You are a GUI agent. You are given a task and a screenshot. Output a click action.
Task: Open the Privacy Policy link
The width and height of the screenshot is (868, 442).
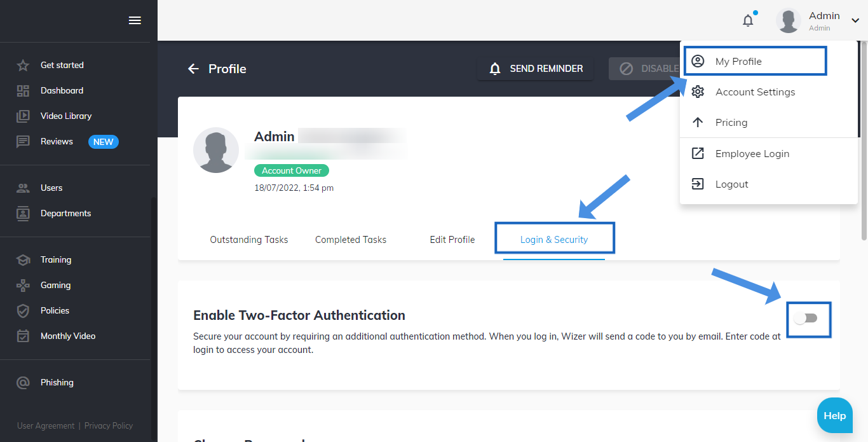(x=108, y=425)
